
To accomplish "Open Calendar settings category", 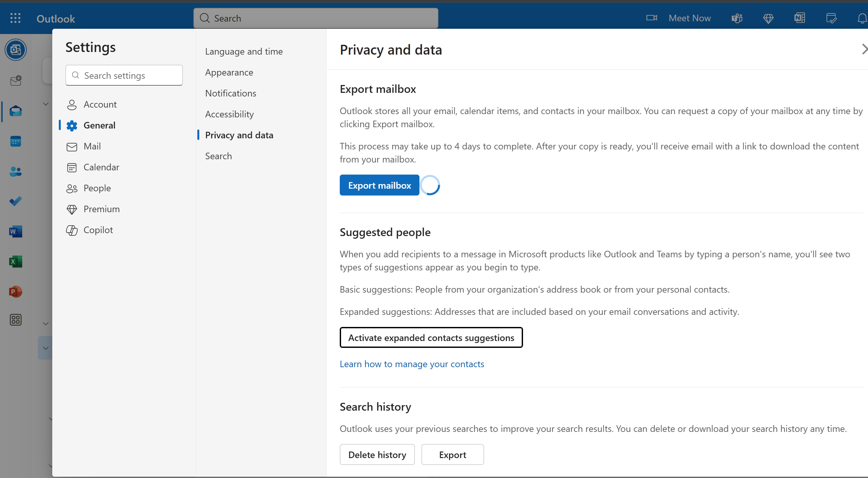I will tap(124, 167).
